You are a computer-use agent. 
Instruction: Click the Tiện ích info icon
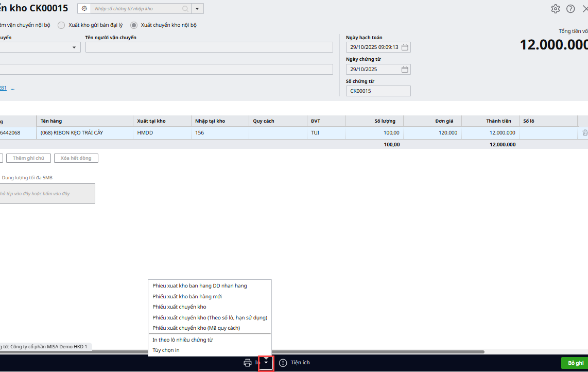point(283,363)
